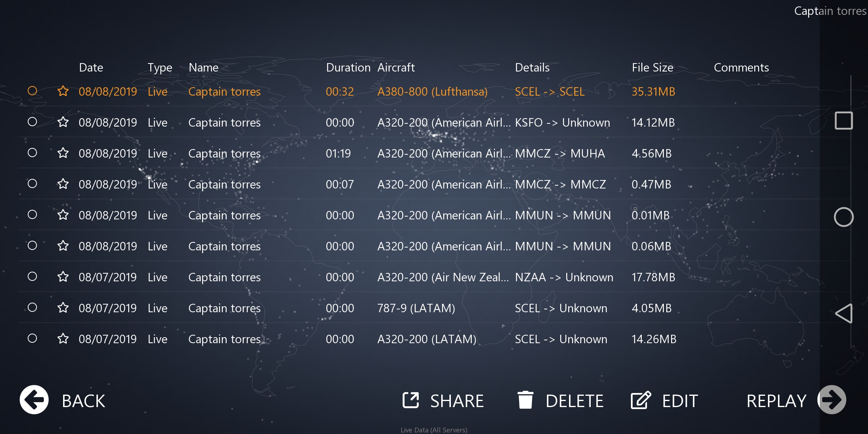Screen dimensions: 868x434
Task: Select radio button for KSFO replay
Action: (33, 122)
